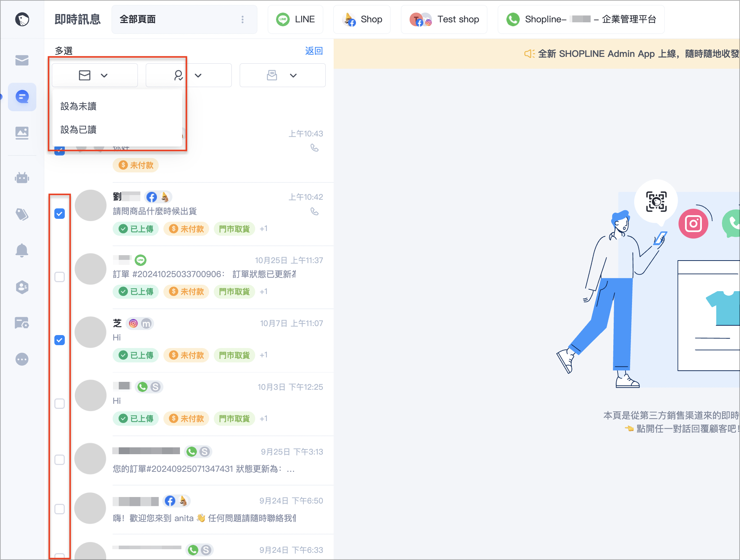Check the box for order #20241025033700906 conversation
The width and height of the screenshot is (740, 560).
point(59,277)
